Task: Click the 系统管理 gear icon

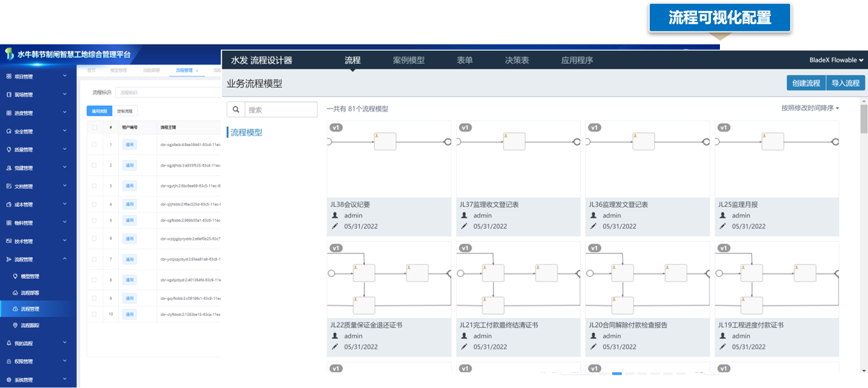Action: click(x=9, y=380)
